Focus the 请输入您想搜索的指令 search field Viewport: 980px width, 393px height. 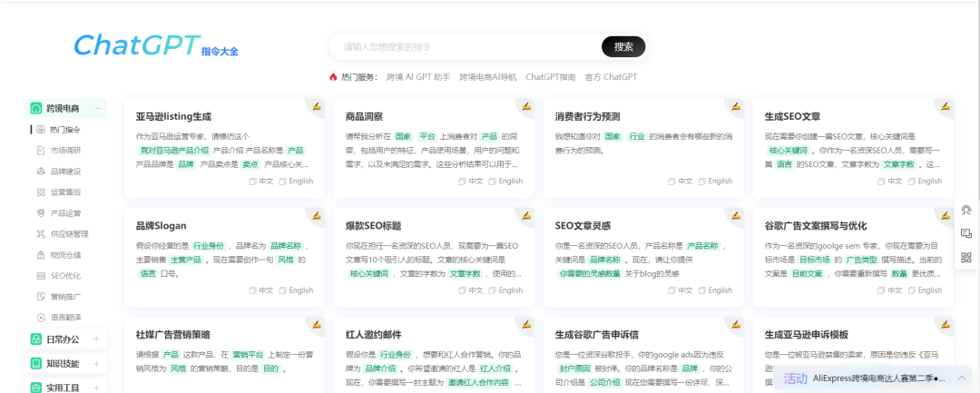[465, 47]
